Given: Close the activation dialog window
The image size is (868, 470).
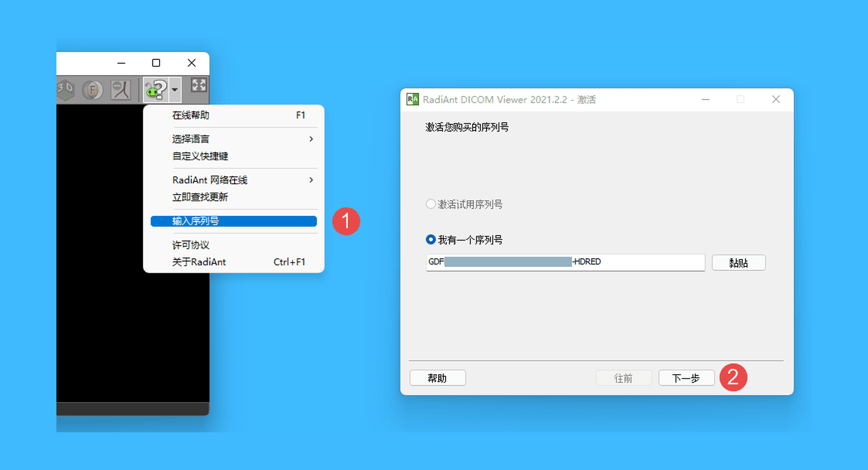Looking at the screenshot, I should click(776, 99).
